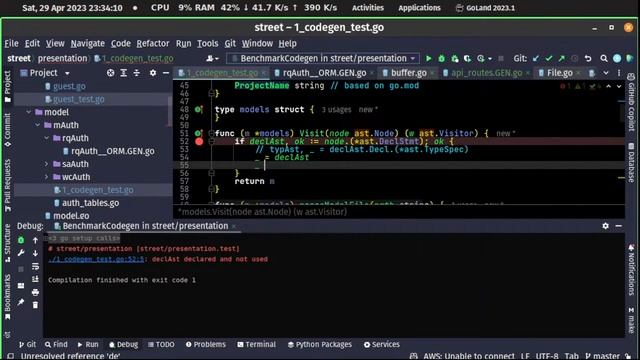Click the master branch widget in status bar

pos(602,356)
